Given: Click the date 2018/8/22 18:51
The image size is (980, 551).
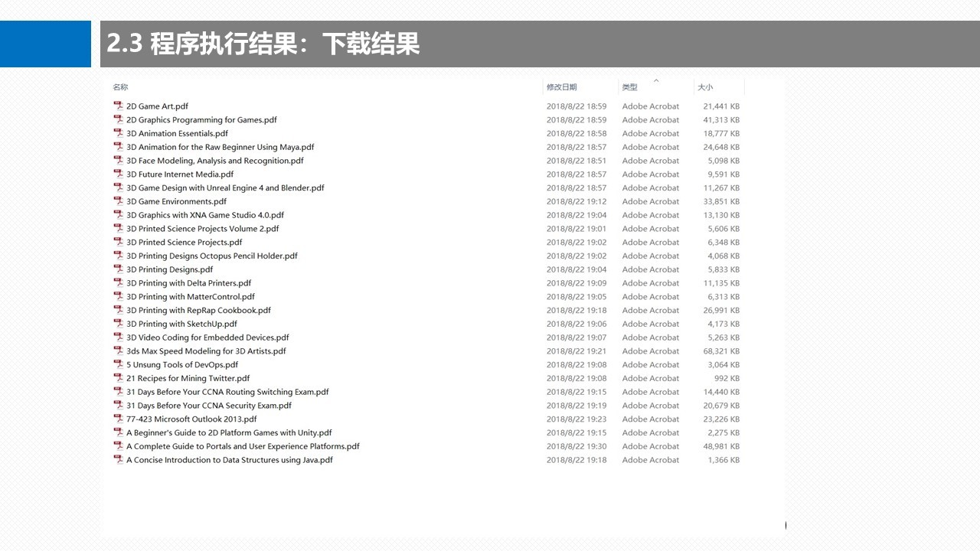Looking at the screenshot, I should pos(576,161).
